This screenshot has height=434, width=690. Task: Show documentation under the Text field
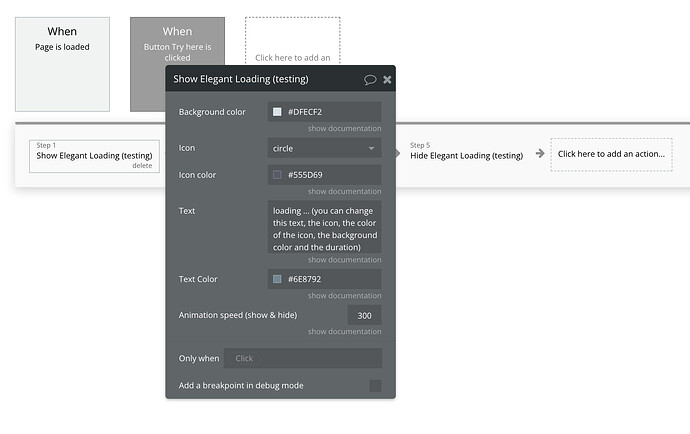(345, 260)
